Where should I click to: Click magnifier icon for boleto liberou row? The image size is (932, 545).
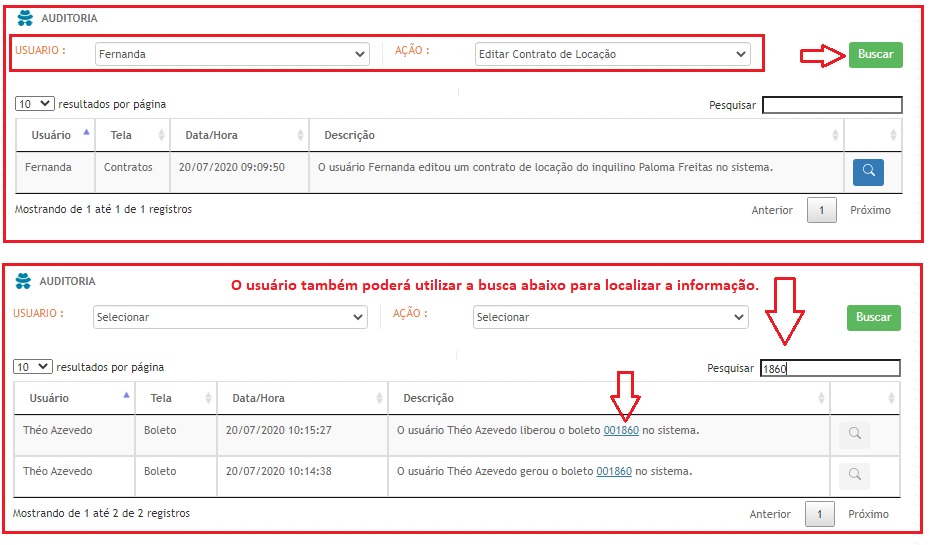[x=854, y=434]
